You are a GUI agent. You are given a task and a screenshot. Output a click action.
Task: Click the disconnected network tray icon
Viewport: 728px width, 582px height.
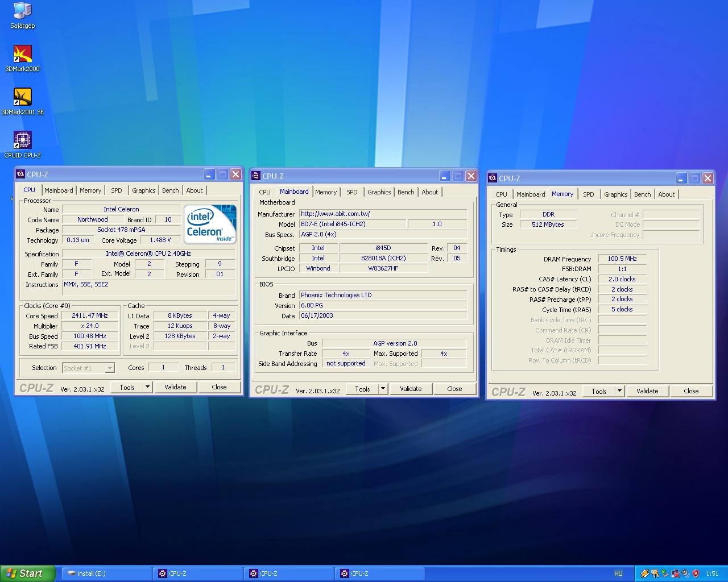coord(676,573)
